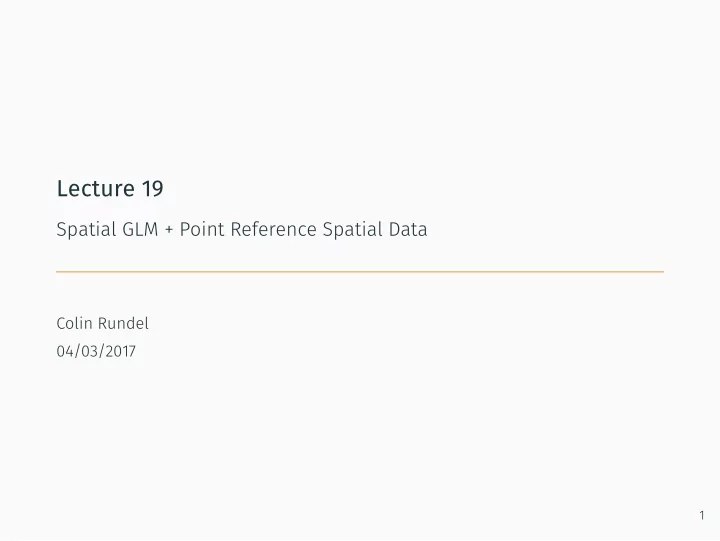Click the author name "Colin Rundel"
This screenshot has height=541, width=720.
(x=102, y=323)
